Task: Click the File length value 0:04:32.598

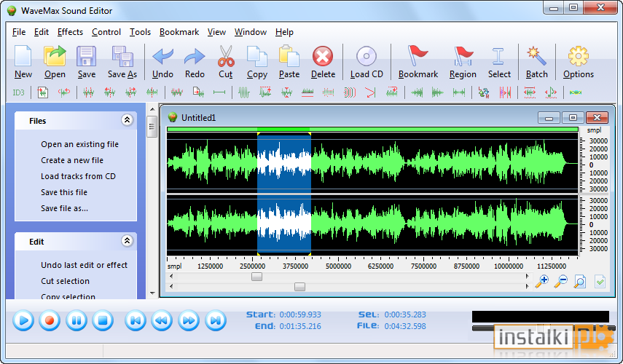Action: click(x=405, y=326)
